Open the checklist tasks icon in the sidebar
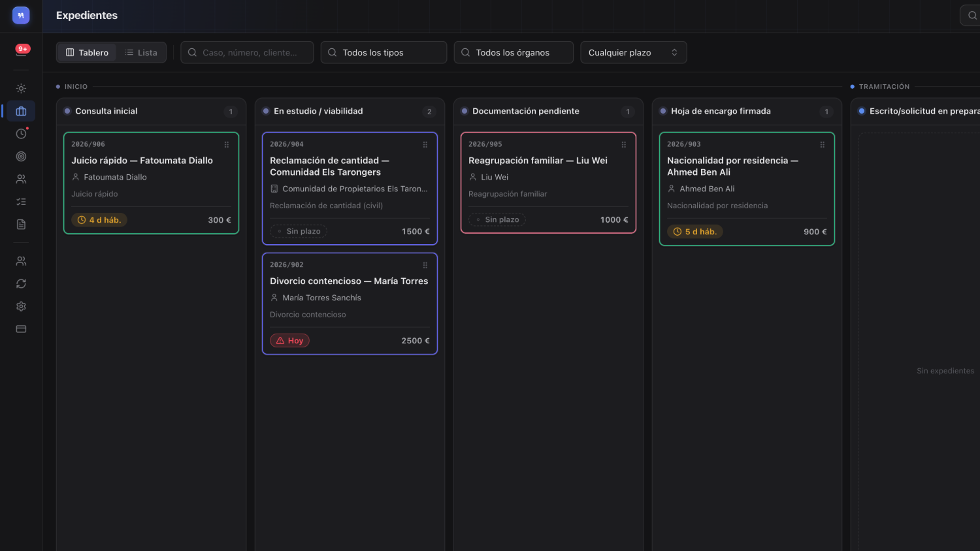The image size is (980, 551). pos(21,202)
